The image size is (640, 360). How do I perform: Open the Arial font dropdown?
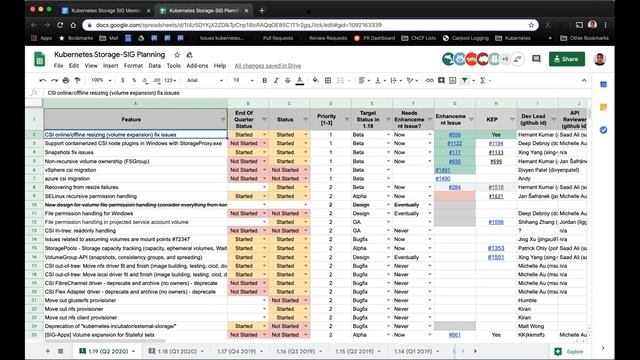point(204,80)
